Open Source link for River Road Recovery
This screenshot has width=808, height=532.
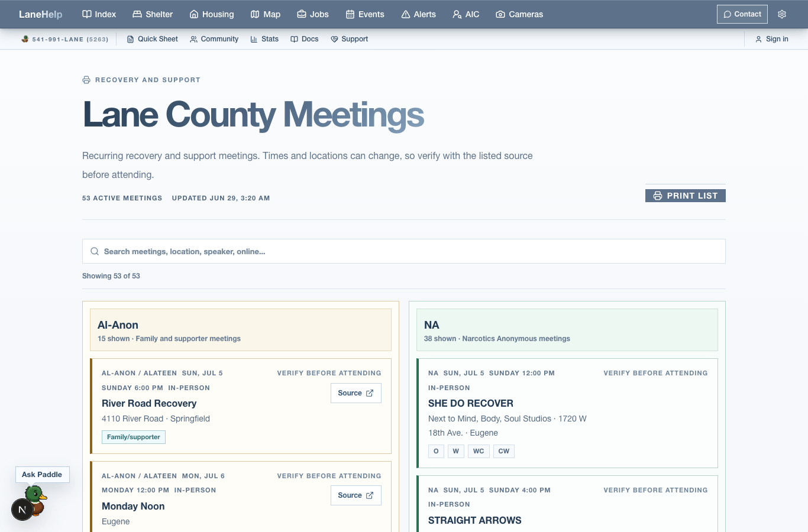(x=356, y=393)
